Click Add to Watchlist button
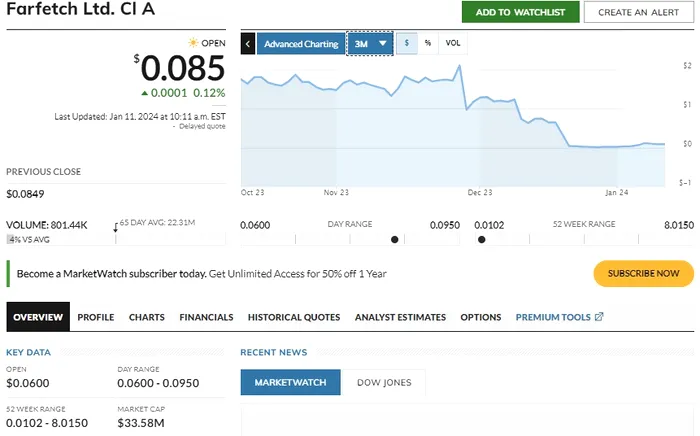Screen dimensions: 700x436 coord(520,12)
